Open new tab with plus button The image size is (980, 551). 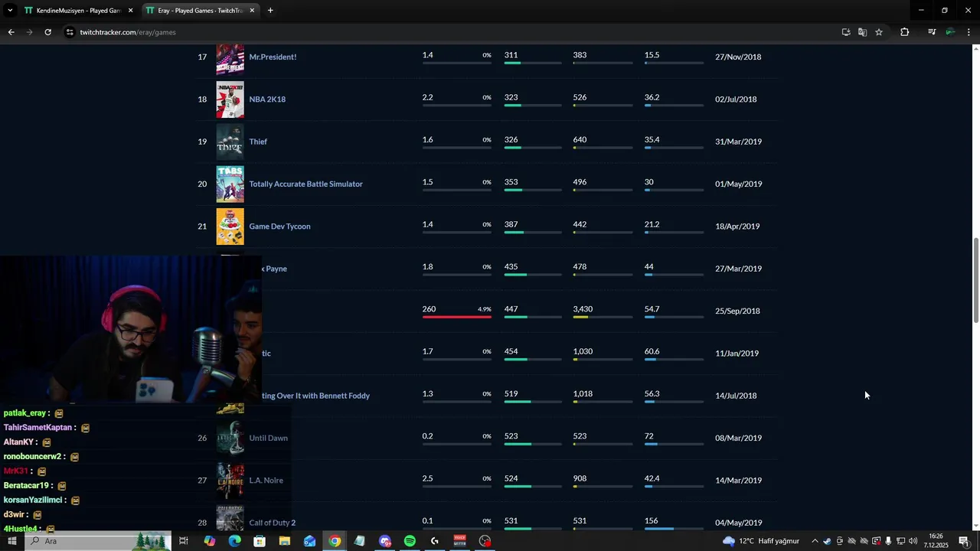(270, 11)
